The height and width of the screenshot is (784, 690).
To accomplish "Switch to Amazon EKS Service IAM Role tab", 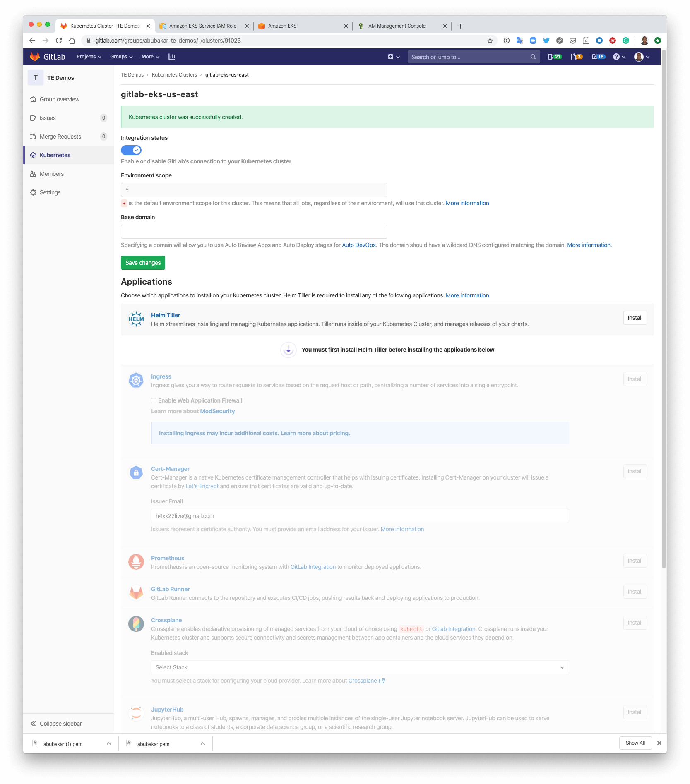I will (x=204, y=26).
